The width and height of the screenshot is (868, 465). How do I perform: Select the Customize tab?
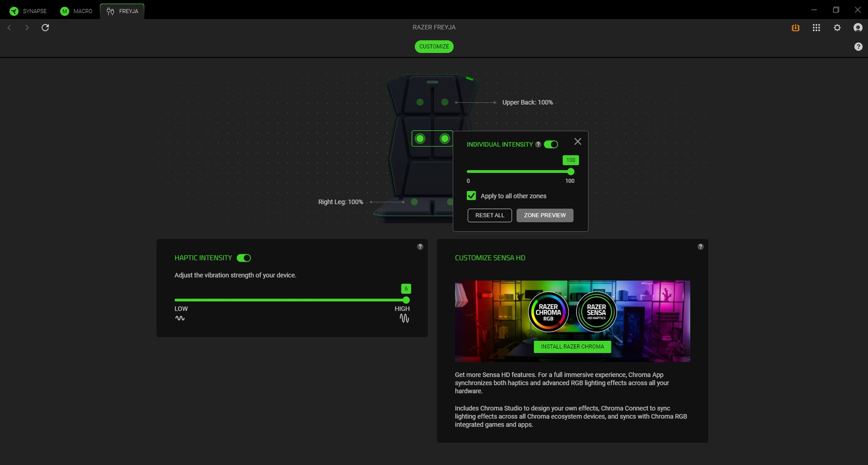434,47
